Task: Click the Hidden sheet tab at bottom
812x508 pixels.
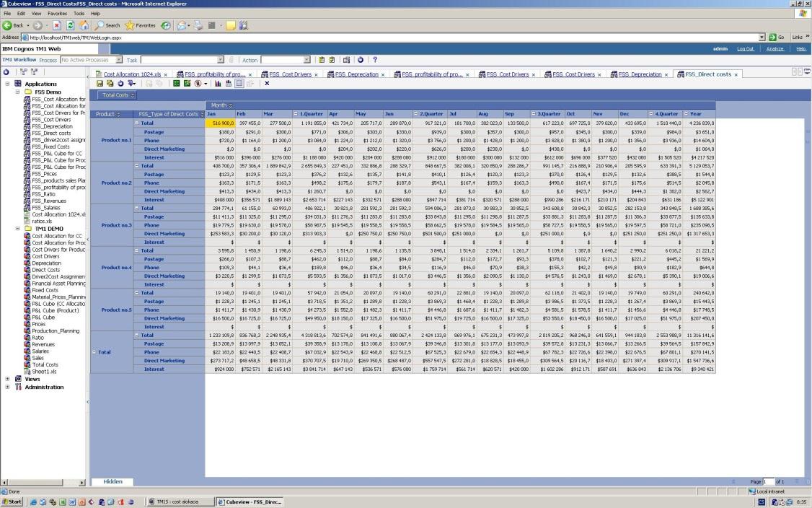Action: pyautogui.click(x=112, y=481)
